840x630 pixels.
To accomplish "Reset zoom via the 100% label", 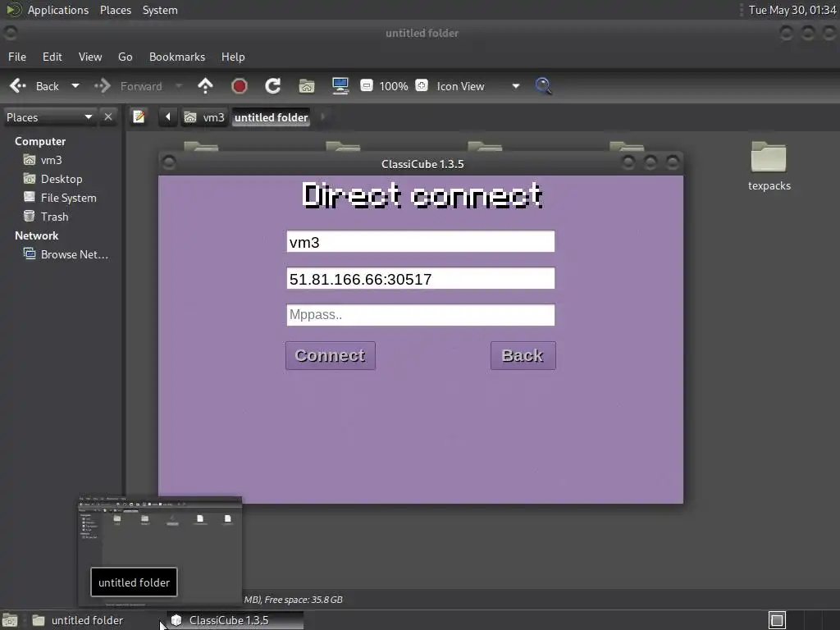I will pyautogui.click(x=394, y=86).
